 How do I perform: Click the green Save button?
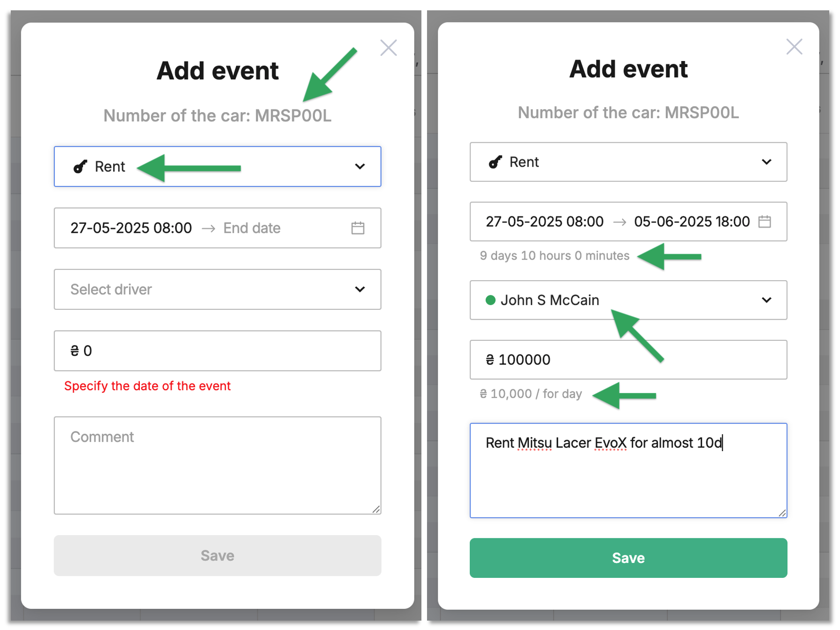click(x=628, y=558)
